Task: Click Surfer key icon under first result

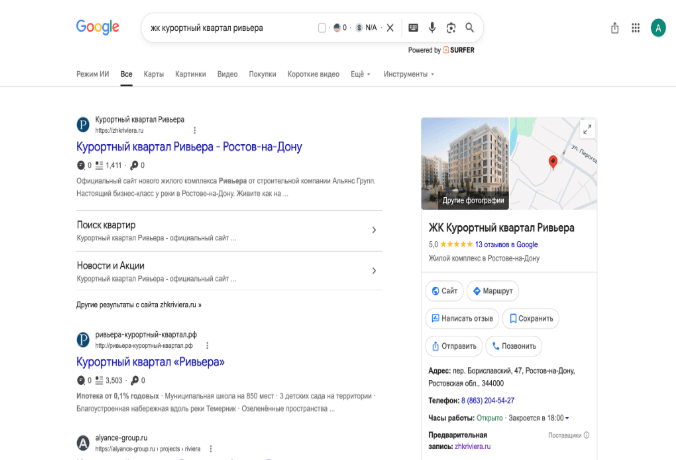Action: click(x=135, y=165)
